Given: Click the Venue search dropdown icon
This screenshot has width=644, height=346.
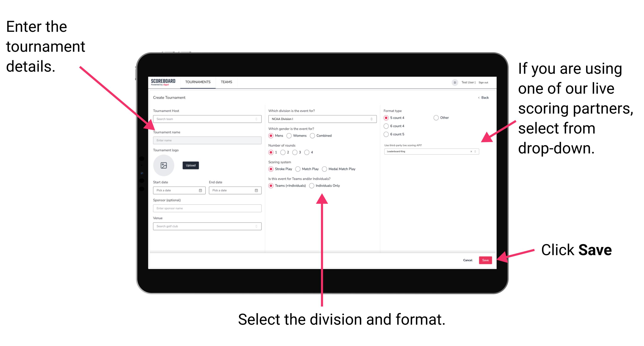Looking at the screenshot, I should pyautogui.click(x=256, y=226).
